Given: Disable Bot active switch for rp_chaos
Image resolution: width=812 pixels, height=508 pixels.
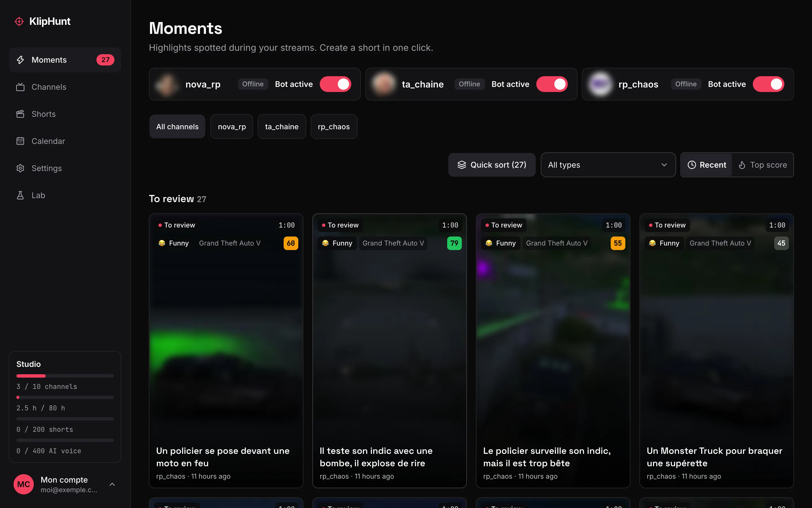Looking at the screenshot, I should click(768, 84).
